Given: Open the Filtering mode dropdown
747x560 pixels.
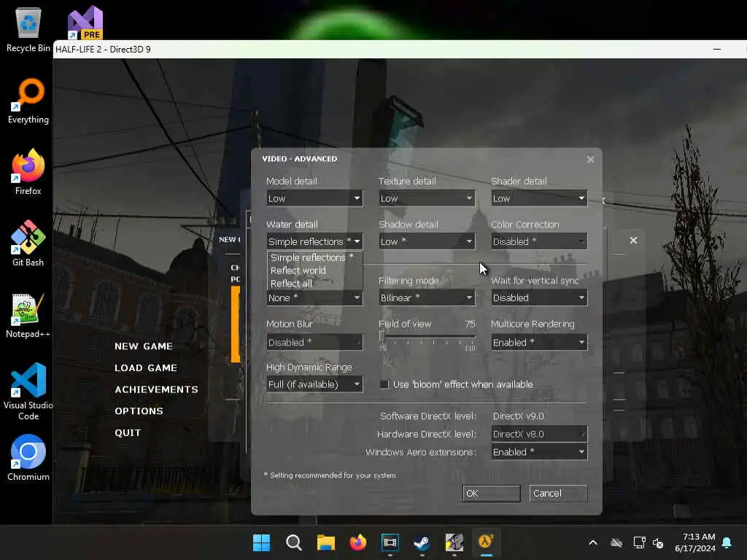Looking at the screenshot, I should point(427,297).
